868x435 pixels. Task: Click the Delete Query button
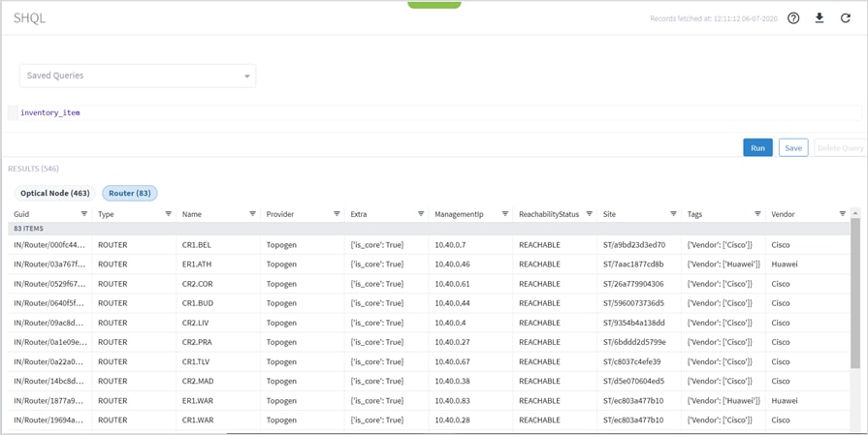coord(840,147)
